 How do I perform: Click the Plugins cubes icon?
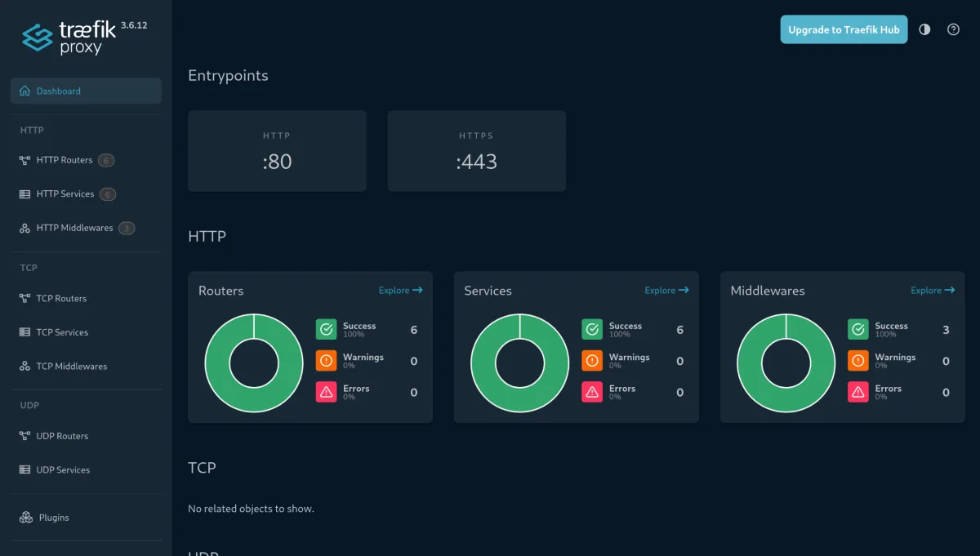(x=24, y=518)
